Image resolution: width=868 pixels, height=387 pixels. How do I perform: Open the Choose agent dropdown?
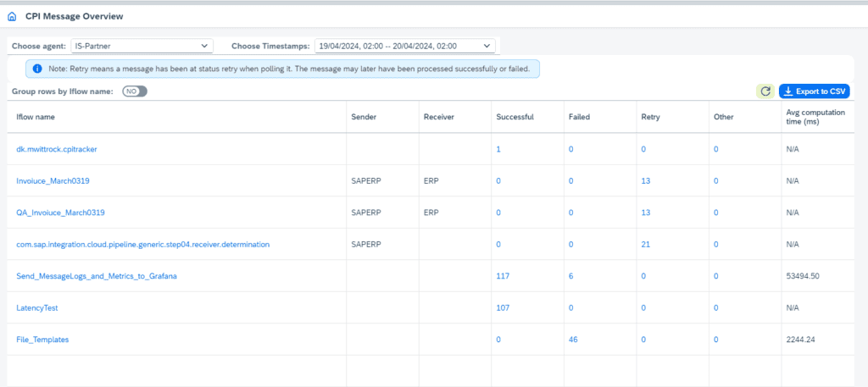point(142,46)
